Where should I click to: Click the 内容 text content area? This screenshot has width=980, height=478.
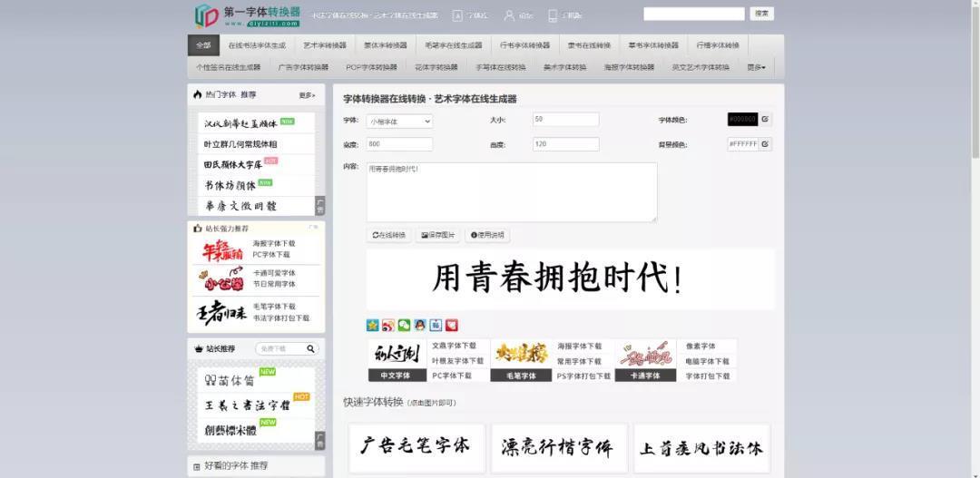coord(511,191)
